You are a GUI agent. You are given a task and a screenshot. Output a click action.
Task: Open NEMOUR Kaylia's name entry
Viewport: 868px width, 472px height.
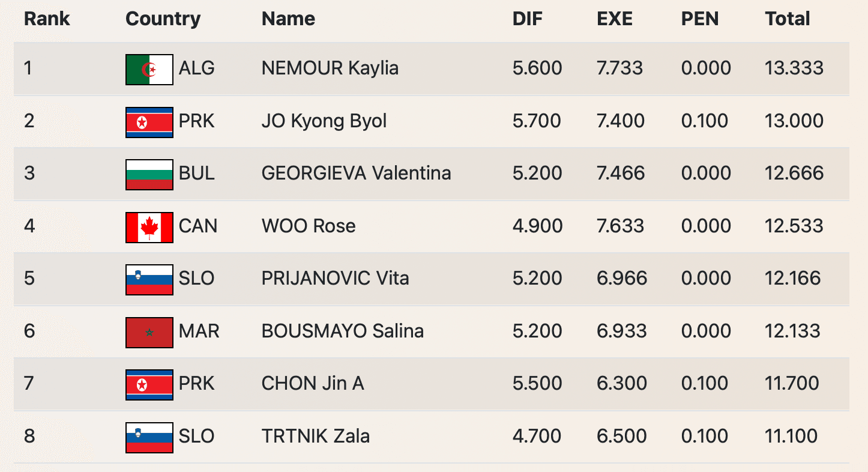(330, 68)
